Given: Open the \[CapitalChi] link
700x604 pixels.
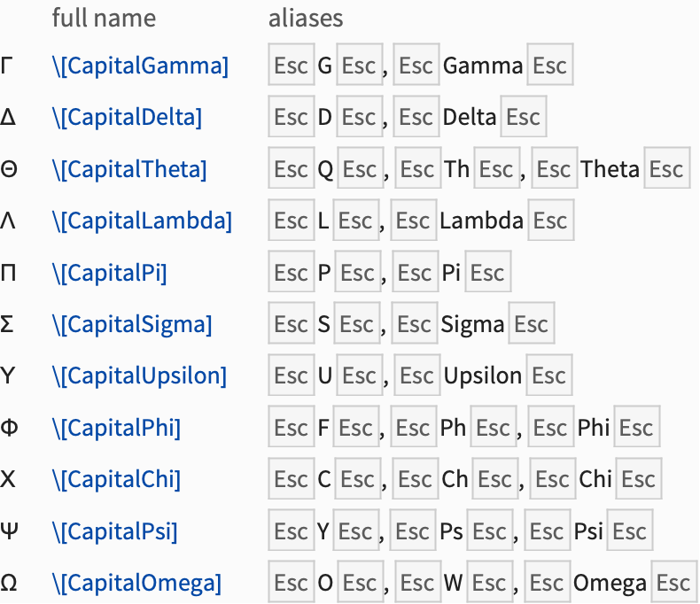Looking at the screenshot, I should (x=116, y=479).
